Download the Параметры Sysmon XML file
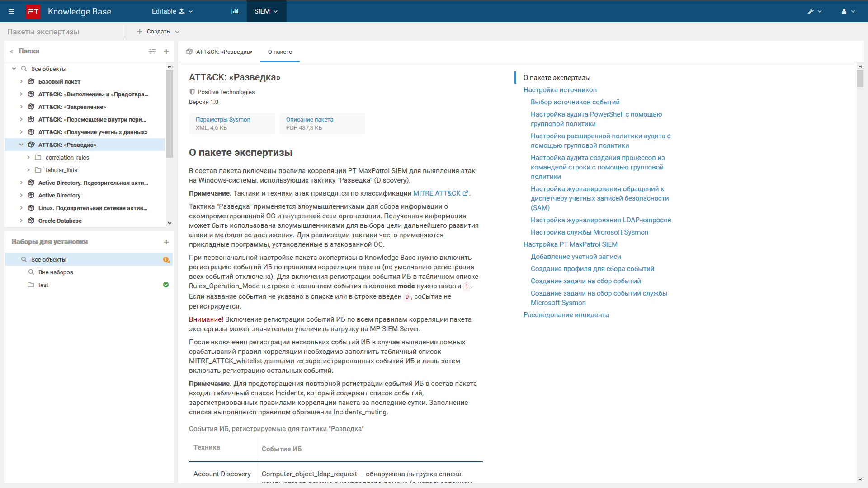Screen dimensions: 868x488 pos(223,120)
